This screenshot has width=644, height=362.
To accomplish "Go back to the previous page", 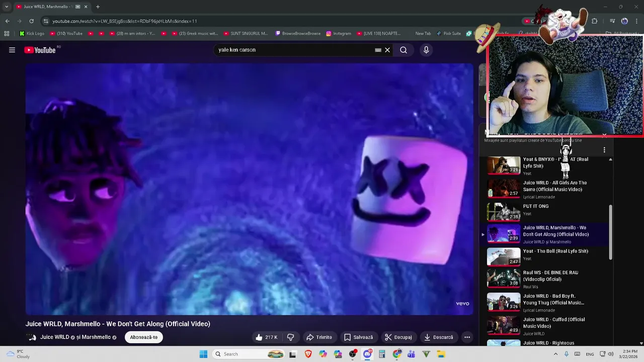I will click(x=7, y=21).
